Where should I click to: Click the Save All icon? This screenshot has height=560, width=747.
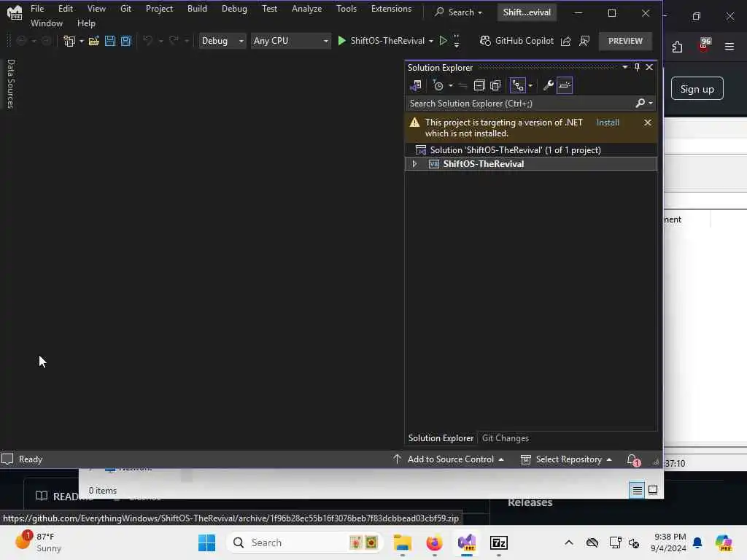pyautogui.click(x=126, y=41)
